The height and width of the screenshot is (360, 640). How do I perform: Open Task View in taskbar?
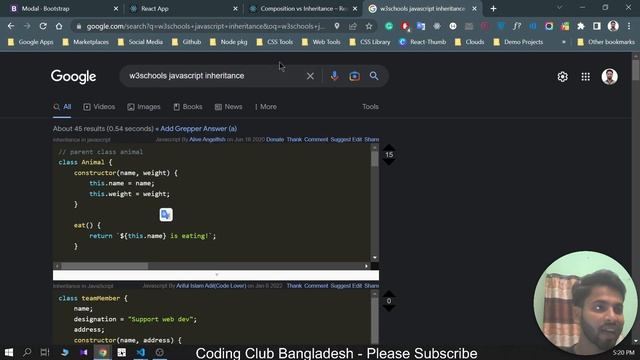[45, 352]
